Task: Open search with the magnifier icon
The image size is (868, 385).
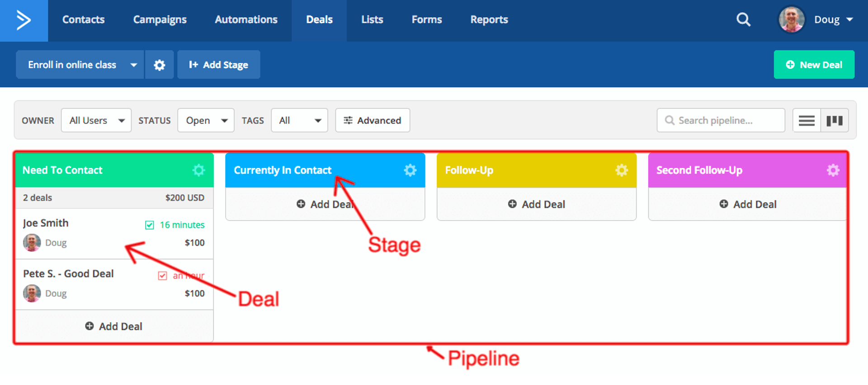Action: [743, 20]
